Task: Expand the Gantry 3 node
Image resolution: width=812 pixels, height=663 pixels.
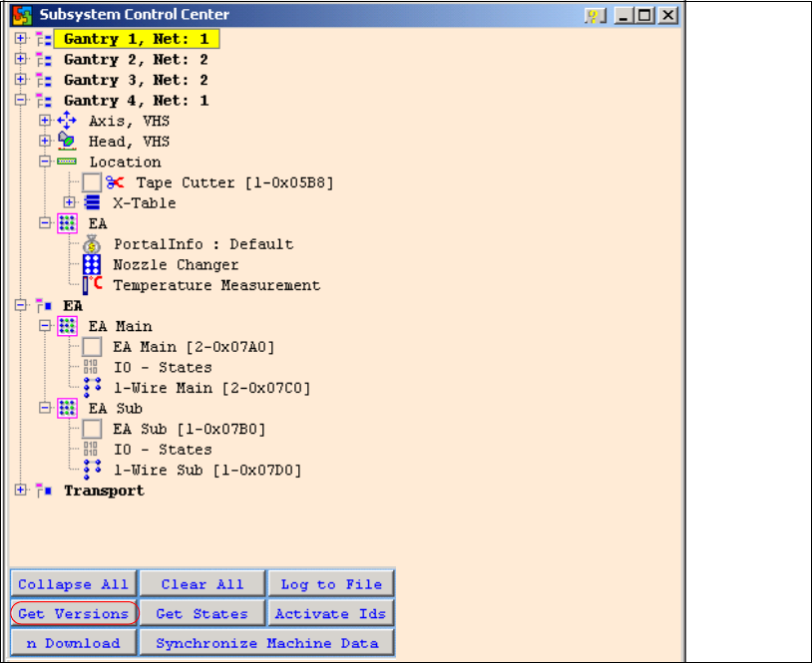Action: pyautogui.click(x=20, y=79)
